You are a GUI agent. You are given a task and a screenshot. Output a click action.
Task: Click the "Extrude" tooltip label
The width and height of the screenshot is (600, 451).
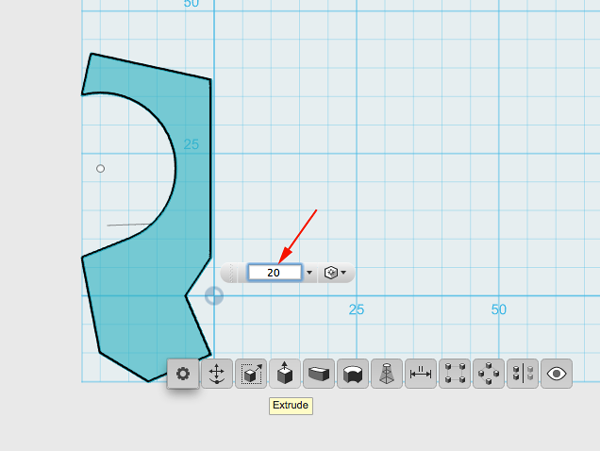click(290, 405)
